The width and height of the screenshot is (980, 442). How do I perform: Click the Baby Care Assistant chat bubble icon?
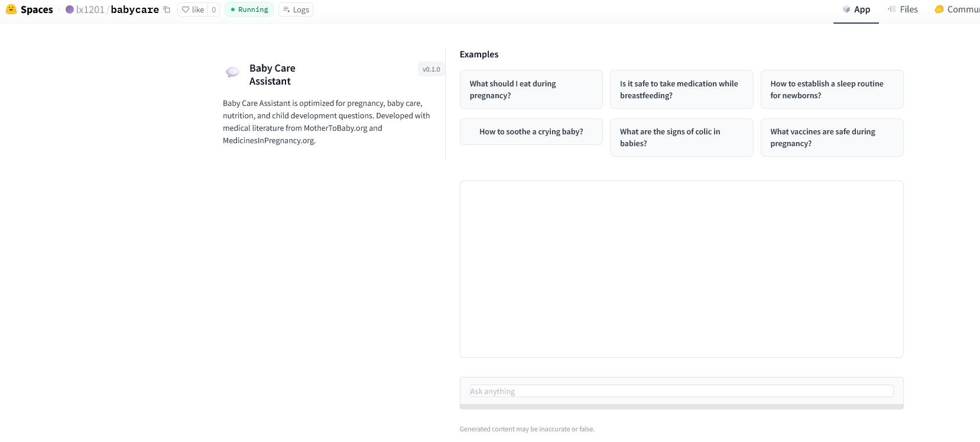(233, 72)
